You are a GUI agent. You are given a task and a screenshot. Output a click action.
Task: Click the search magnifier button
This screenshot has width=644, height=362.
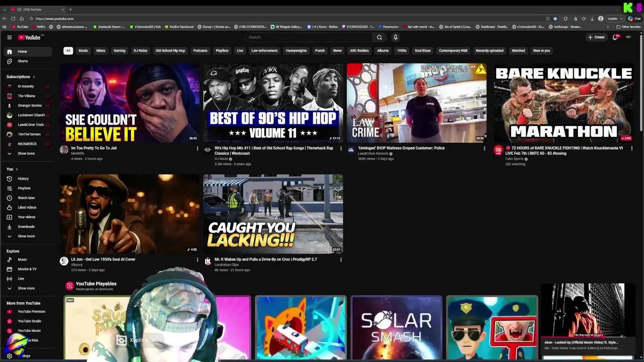pyautogui.click(x=379, y=37)
